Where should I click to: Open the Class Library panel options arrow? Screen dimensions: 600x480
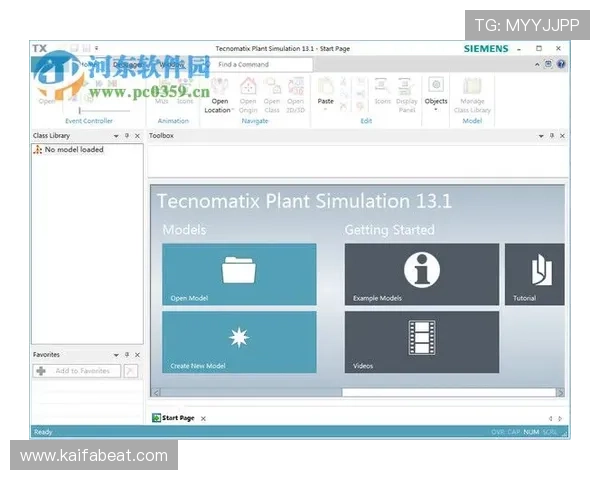tap(116, 135)
